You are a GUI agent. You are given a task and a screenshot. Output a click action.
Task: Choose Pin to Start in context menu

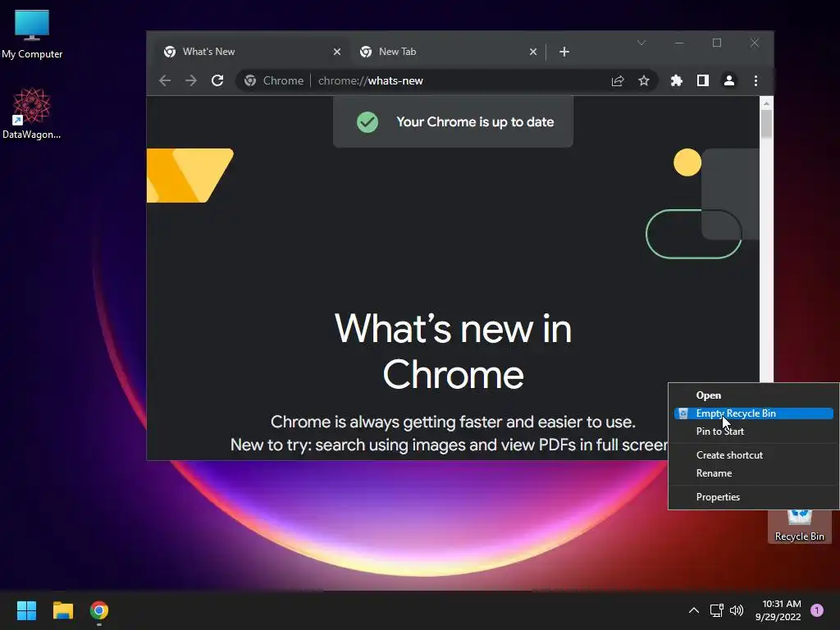pyautogui.click(x=753, y=431)
